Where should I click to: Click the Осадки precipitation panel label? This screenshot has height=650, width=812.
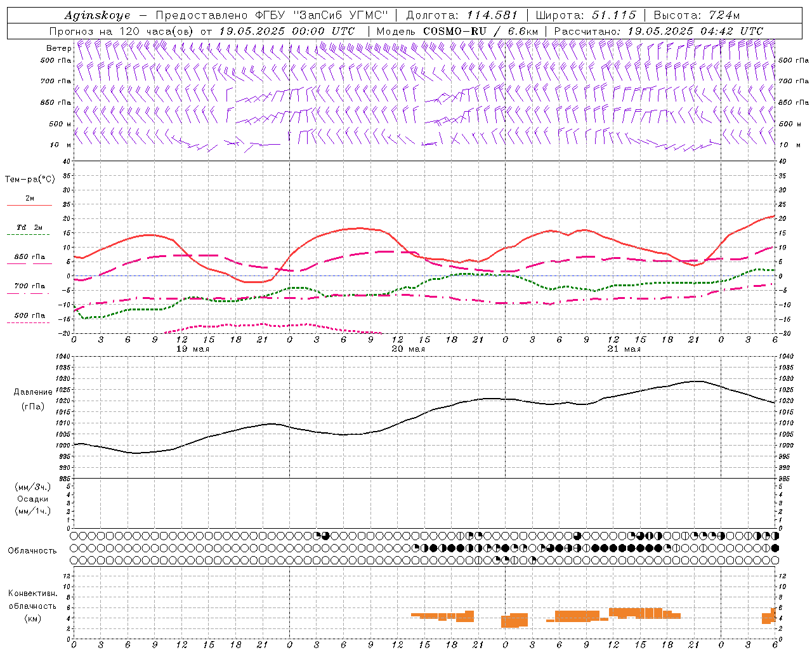(x=33, y=499)
